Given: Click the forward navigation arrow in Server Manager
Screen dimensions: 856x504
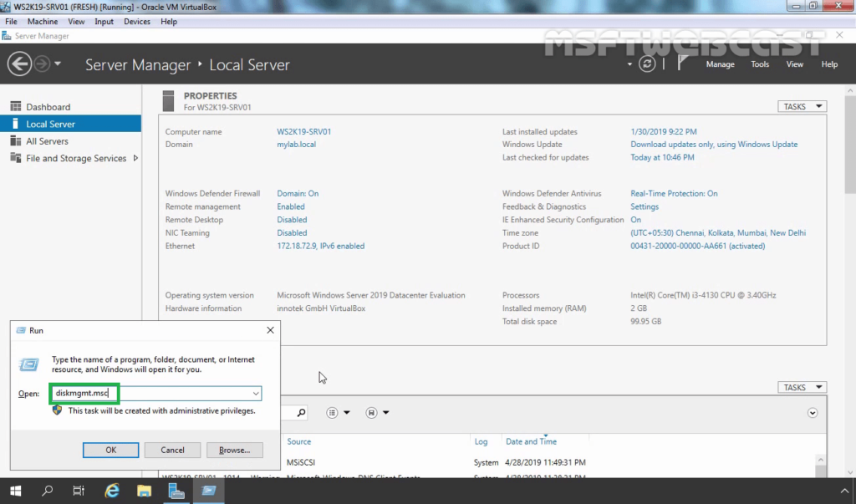Looking at the screenshot, I should (42, 64).
